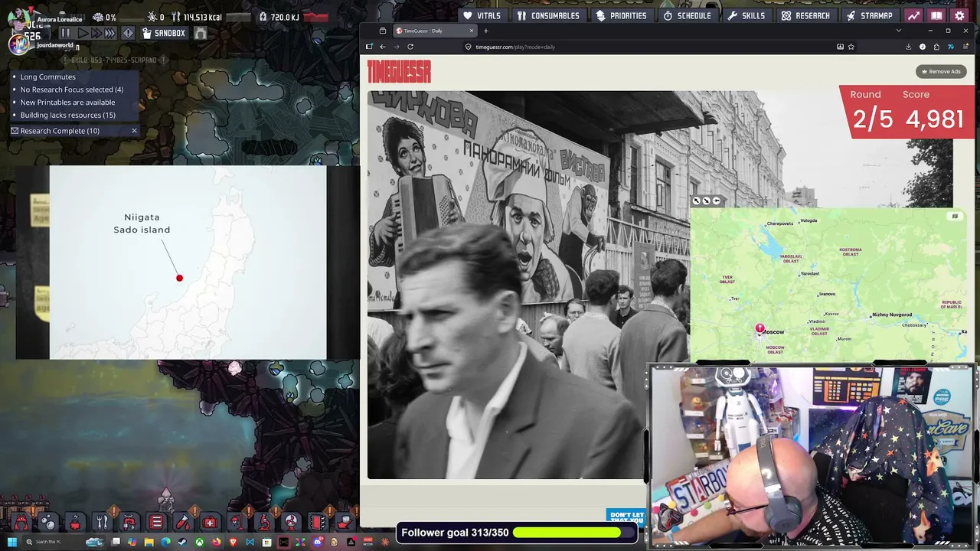Open Xbox app from the taskbar
The height and width of the screenshot is (551, 980).
coord(199,542)
